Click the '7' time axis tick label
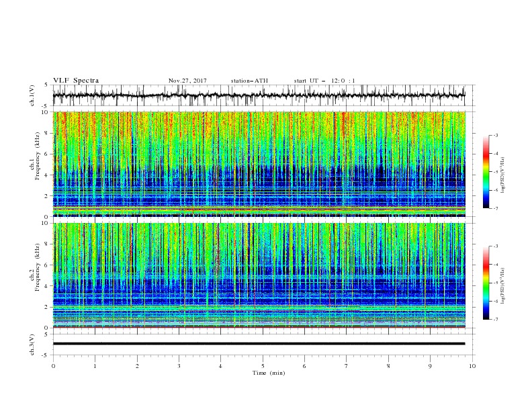The image size is (532, 411). tap(347, 366)
